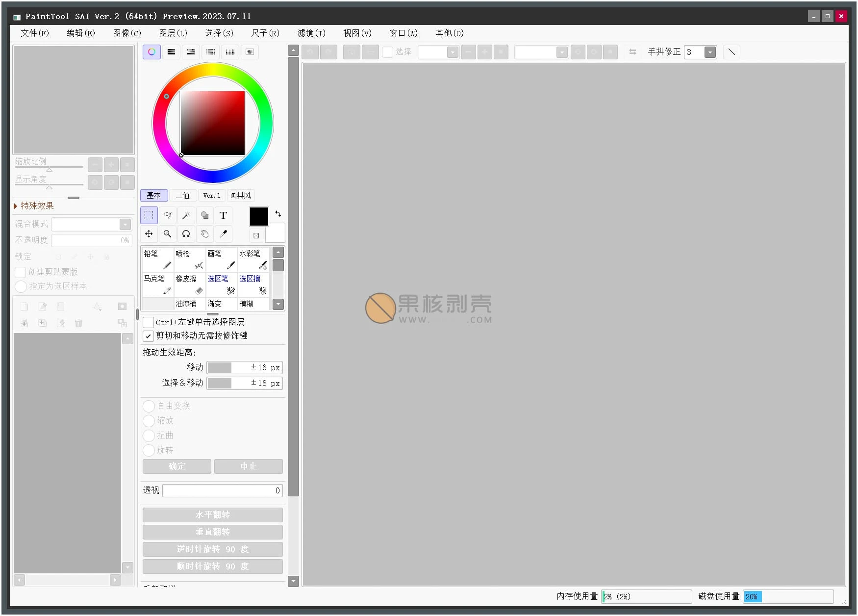858x616 pixels.
Task: Open the 手抖修正 dropdown
Action: (x=709, y=52)
